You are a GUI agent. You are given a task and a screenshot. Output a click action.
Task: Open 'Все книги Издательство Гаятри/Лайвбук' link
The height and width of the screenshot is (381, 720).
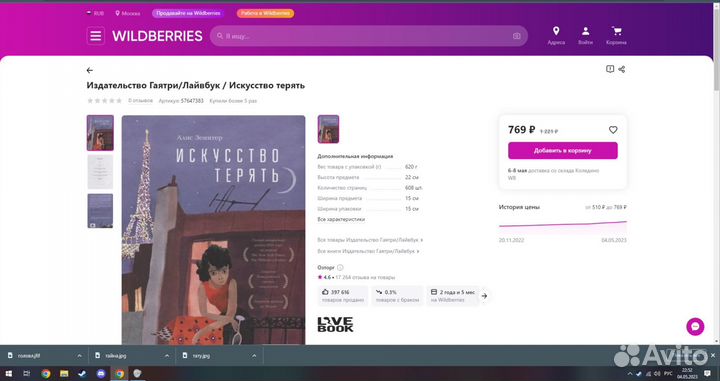pyautogui.click(x=368, y=252)
